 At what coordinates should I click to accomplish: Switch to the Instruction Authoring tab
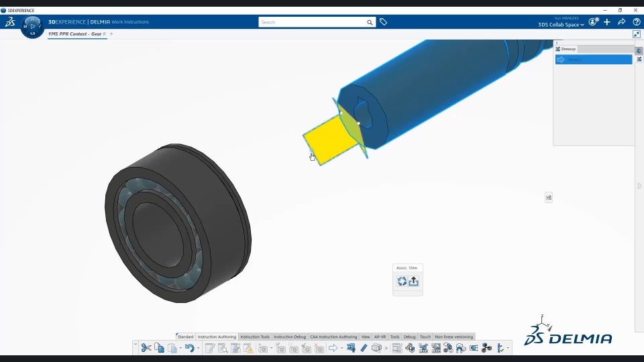coord(217,337)
